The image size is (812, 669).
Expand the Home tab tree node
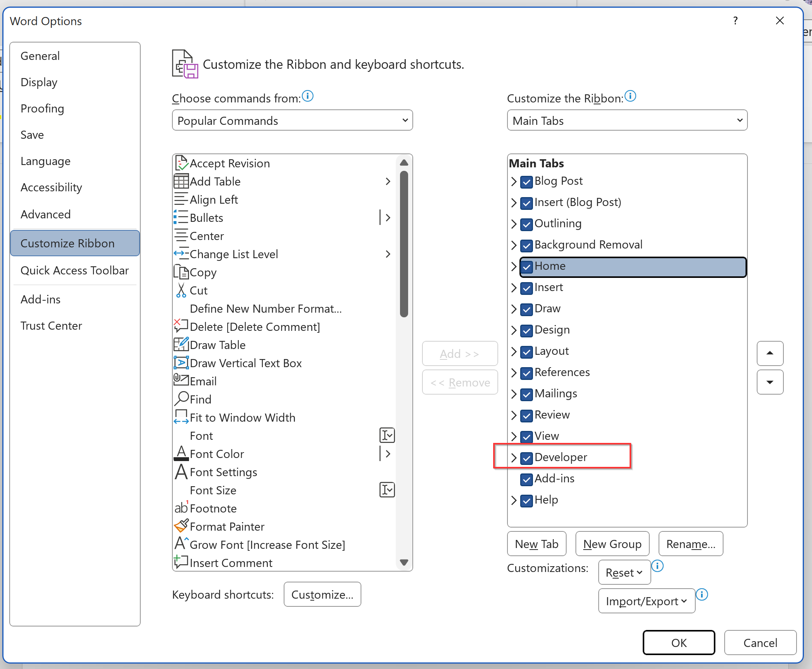point(514,266)
